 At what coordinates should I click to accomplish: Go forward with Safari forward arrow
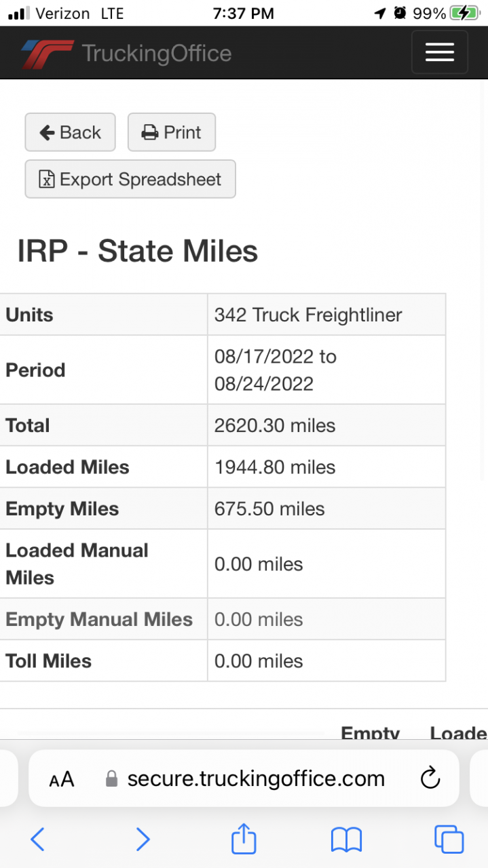click(x=143, y=840)
